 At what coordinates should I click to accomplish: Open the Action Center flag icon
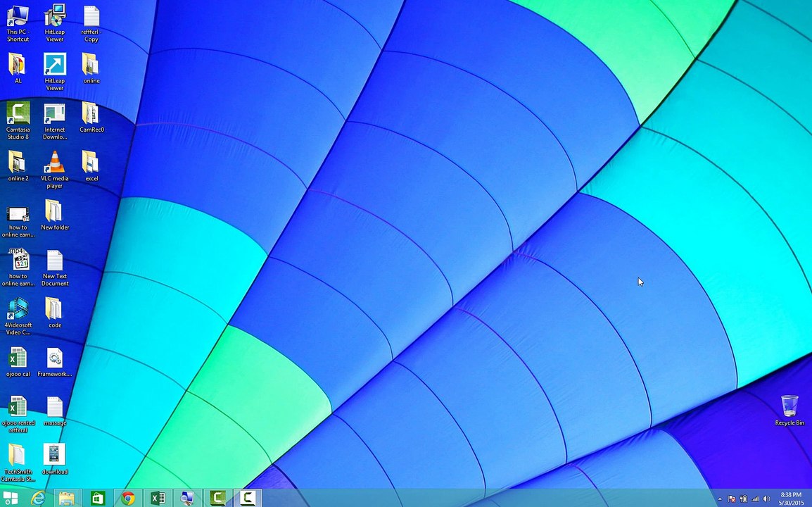[x=732, y=499]
